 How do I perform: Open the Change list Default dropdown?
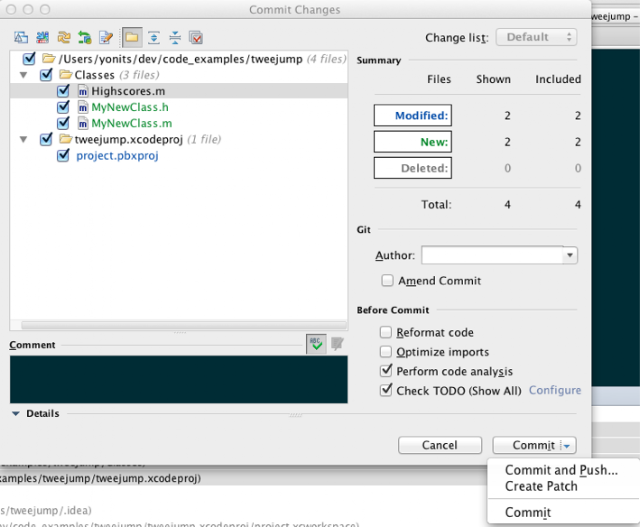click(536, 37)
